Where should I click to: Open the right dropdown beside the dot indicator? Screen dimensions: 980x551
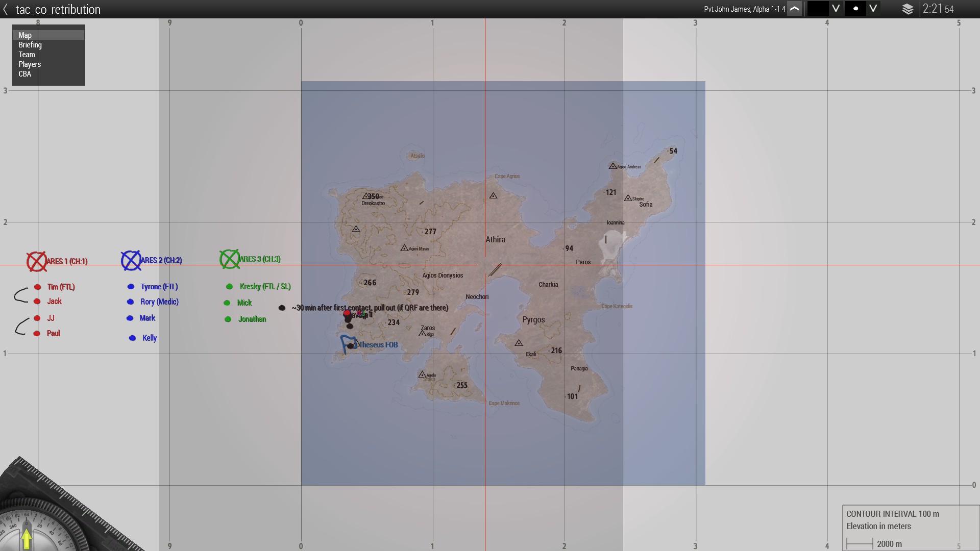click(x=873, y=9)
